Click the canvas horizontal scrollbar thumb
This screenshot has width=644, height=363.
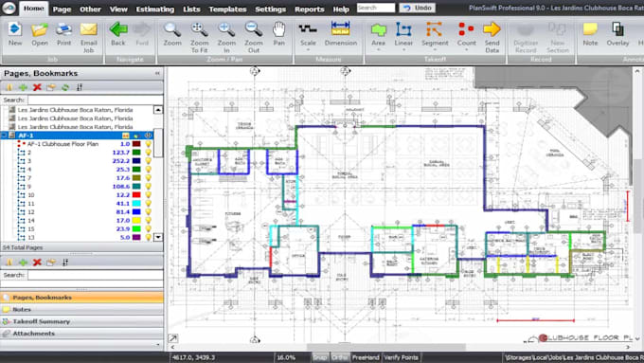click(x=386, y=347)
